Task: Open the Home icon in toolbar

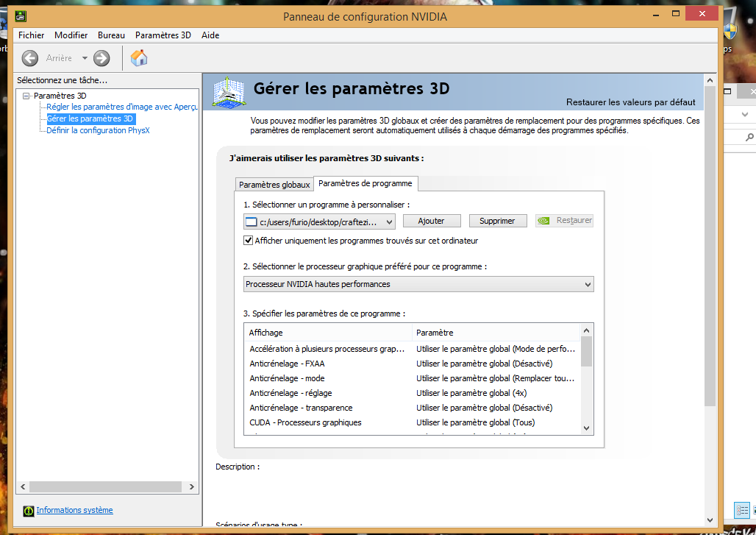Action: coord(139,58)
